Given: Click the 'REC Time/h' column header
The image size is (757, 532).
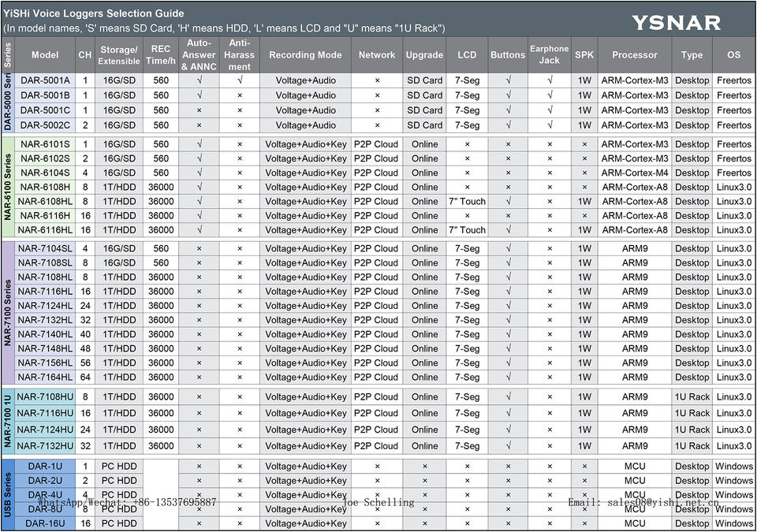Looking at the screenshot, I should point(161,55).
